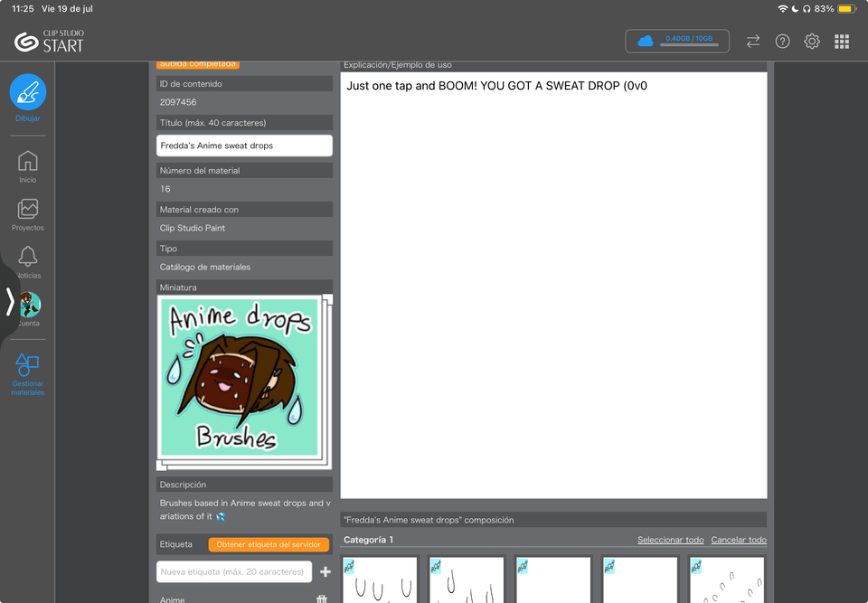This screenshot has width=868, height=603.
Task: Select the second brush thumbnail in Categoría 1
Action: [x=467, y=579]
